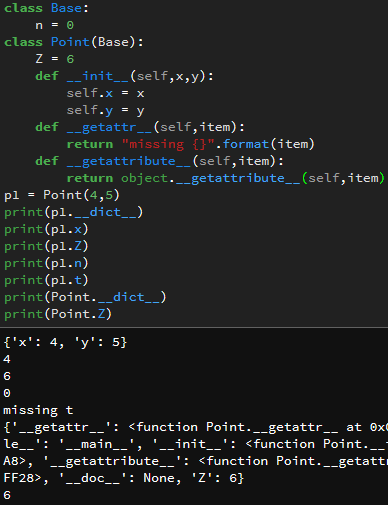Viewport: 388px width, 505px height.
Task: Click the divider between editor and output
Action: (194, 327)
